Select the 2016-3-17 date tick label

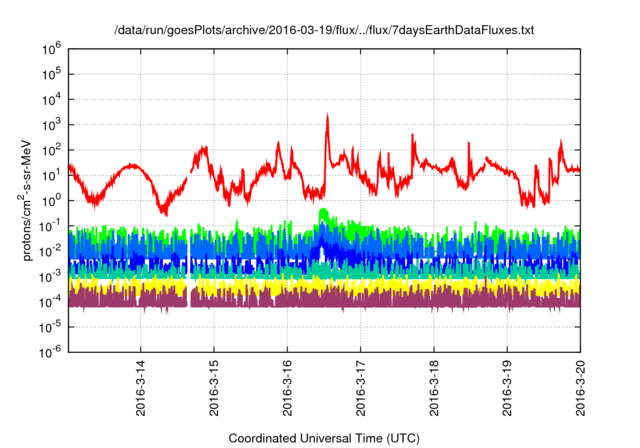coord(361,388)
